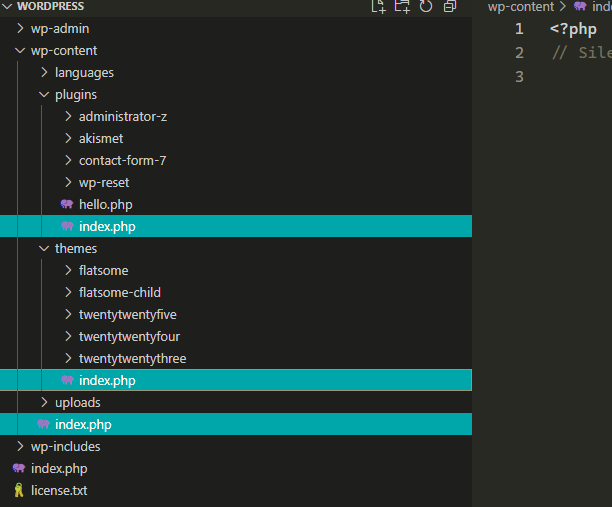This screenshot has width=612, height=507.
Task: Click the comment text on editor line 2
Action: click(582, 53)
